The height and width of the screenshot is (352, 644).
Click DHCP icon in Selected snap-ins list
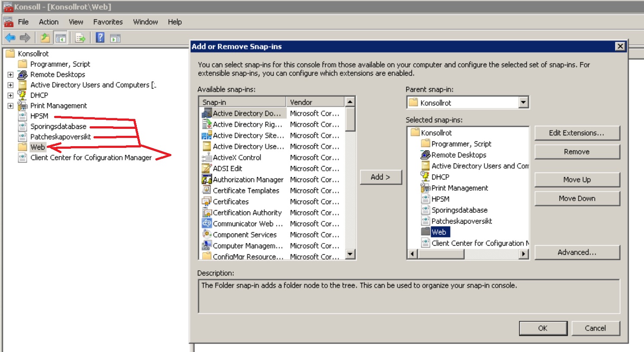click(x=425, y=176)
